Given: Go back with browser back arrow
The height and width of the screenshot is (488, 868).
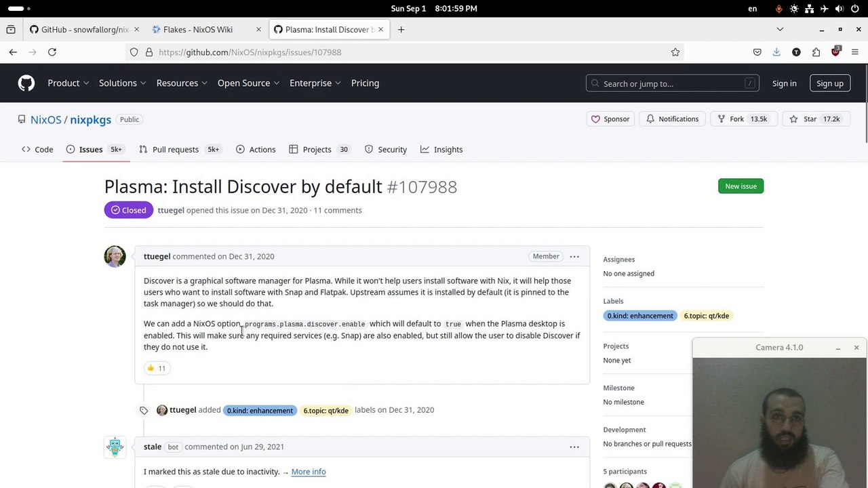Looking at the screenshot, I should [x=13, y=52].
